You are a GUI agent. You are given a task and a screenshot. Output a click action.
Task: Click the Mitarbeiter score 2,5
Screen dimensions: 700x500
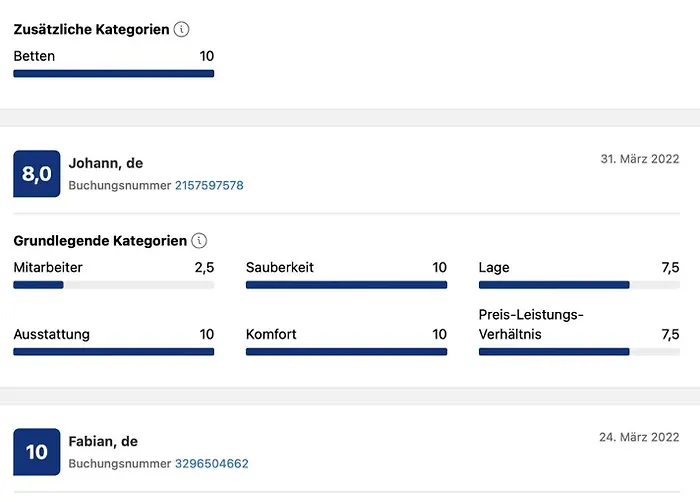pos(204,268)
